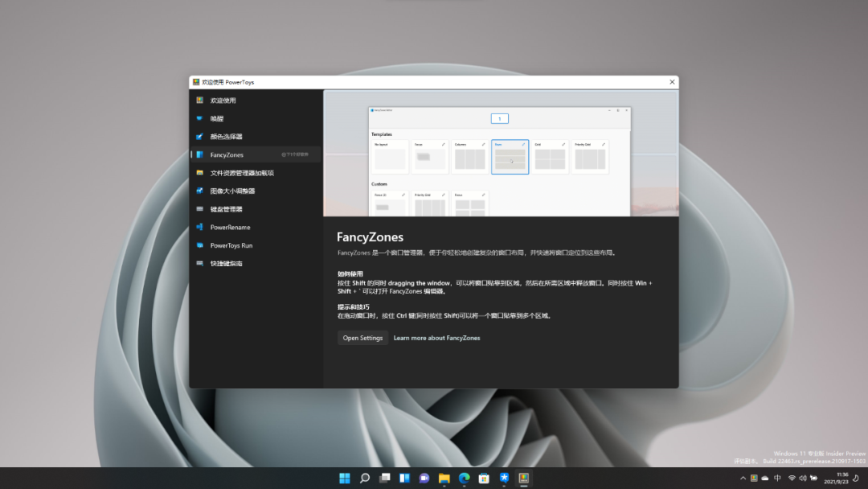This screenshot has height=489, width=868.
Task: Close the PowerToys welcome window
Action: coord(672,82)
